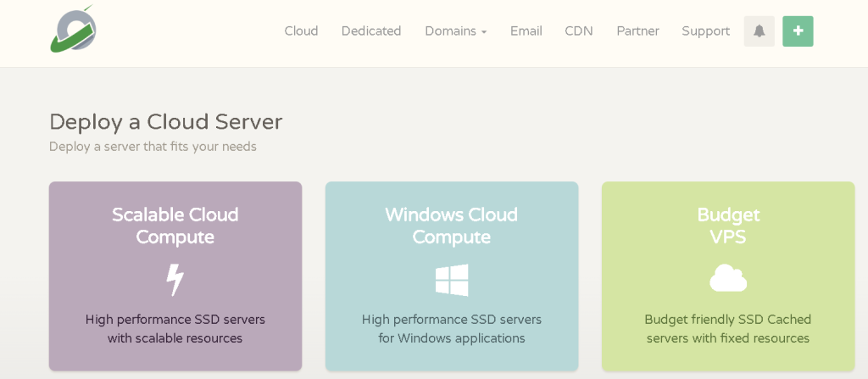Visit the Partner page
Viewport: 868px width, 379px height.
tap(637, 31)
